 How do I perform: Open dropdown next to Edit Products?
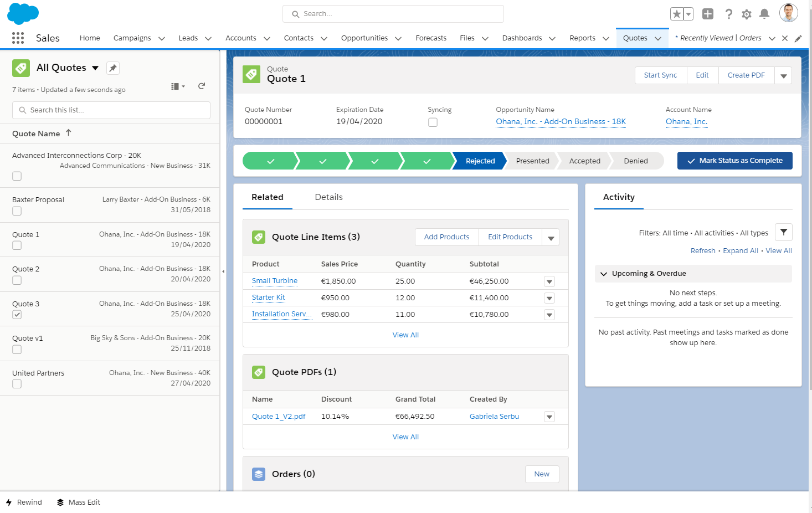[551, 237]
